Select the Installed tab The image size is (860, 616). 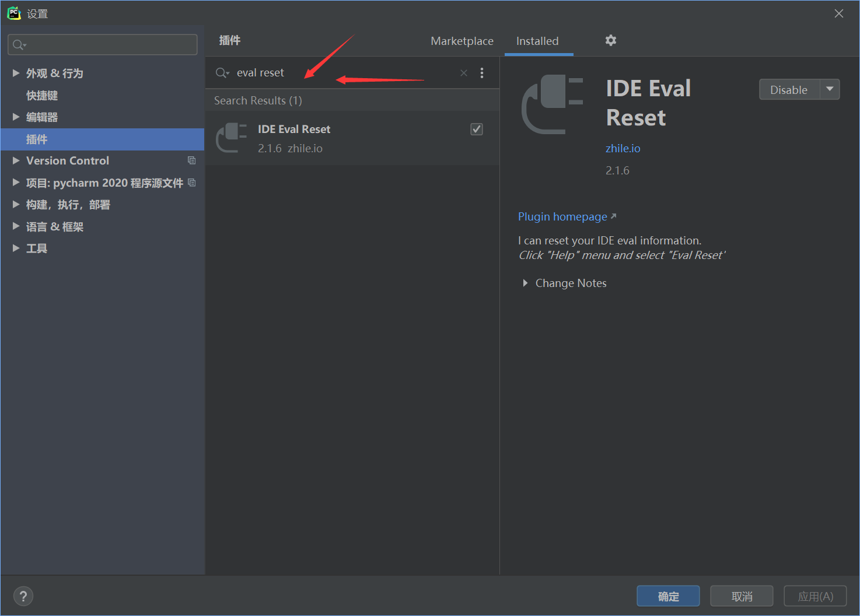point(537,41)
